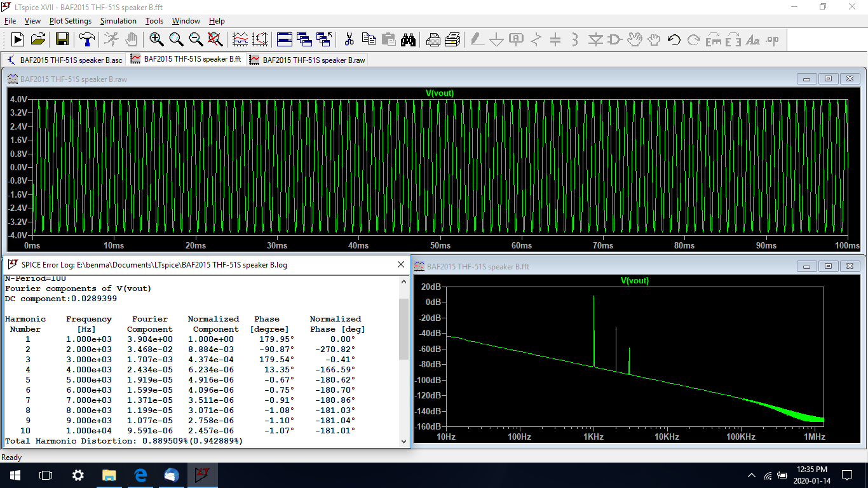
Task: Click the Print setup icon
Action: pos(452,39)
